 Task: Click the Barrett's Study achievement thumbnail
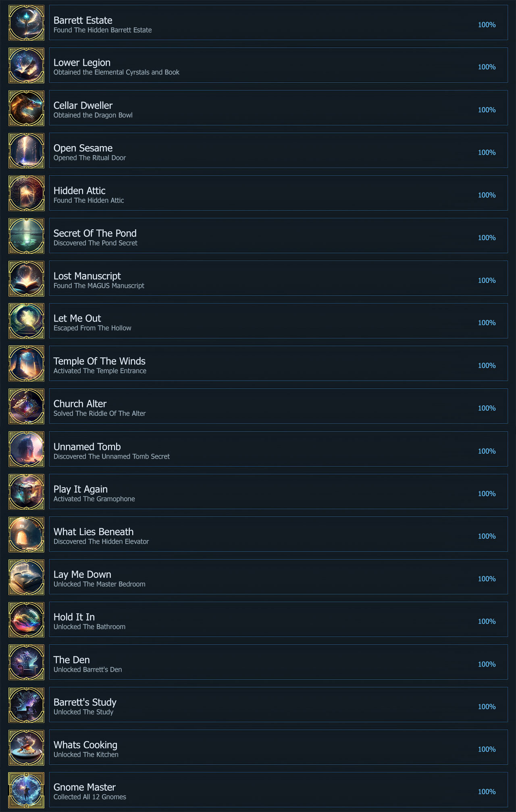click(x=27, y=705)
